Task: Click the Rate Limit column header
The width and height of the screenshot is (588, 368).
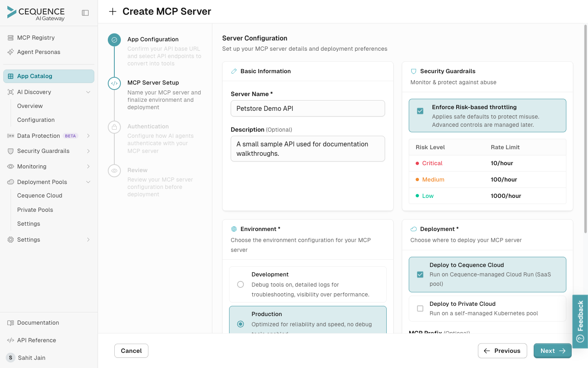Action: pyautogui.click(x=505, y=147)
